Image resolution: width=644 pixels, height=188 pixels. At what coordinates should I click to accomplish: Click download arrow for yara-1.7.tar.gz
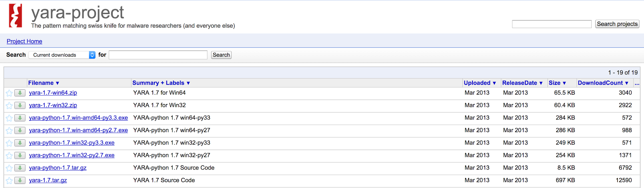pyautogui.click(x=20, y=180)
